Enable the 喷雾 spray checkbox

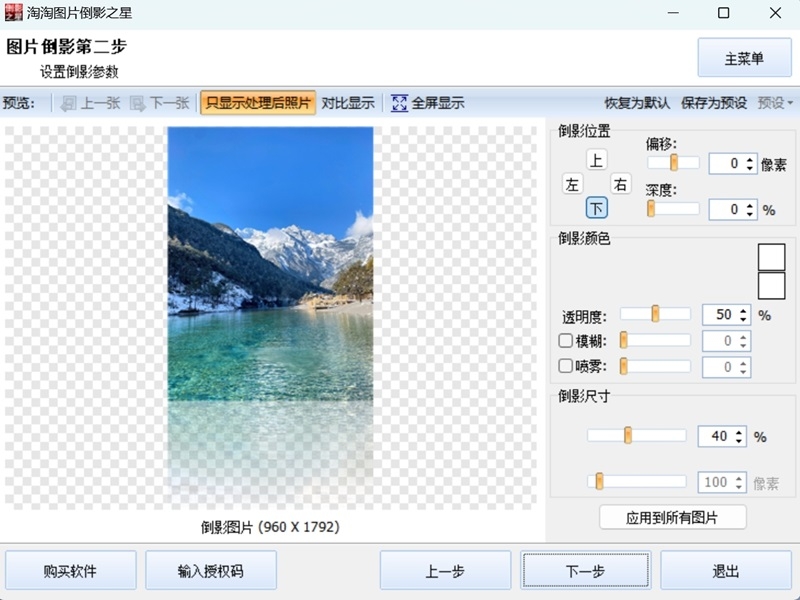pyautogui.click(x=565, y=367)
